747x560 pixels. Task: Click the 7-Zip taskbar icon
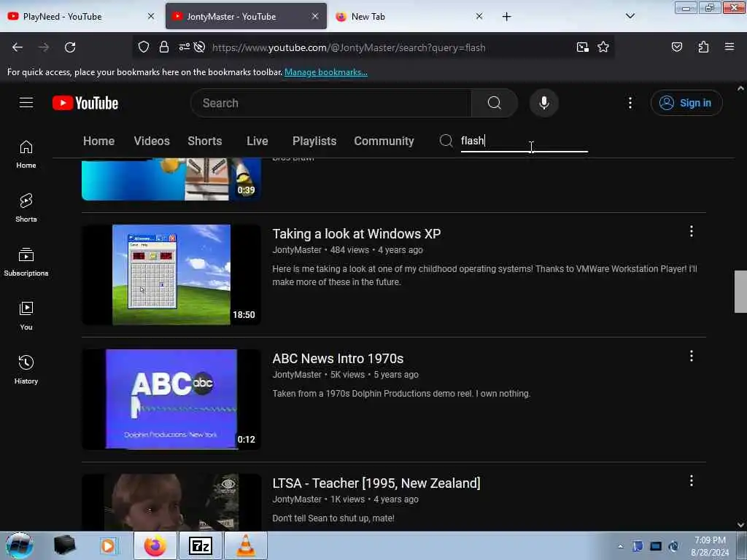point(200,545)
